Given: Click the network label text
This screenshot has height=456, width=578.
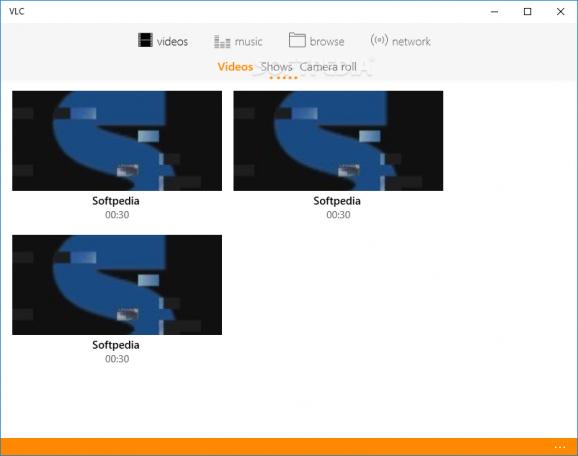Looking at the screenshot, I should pyautogui.click(x=411, y=41).
